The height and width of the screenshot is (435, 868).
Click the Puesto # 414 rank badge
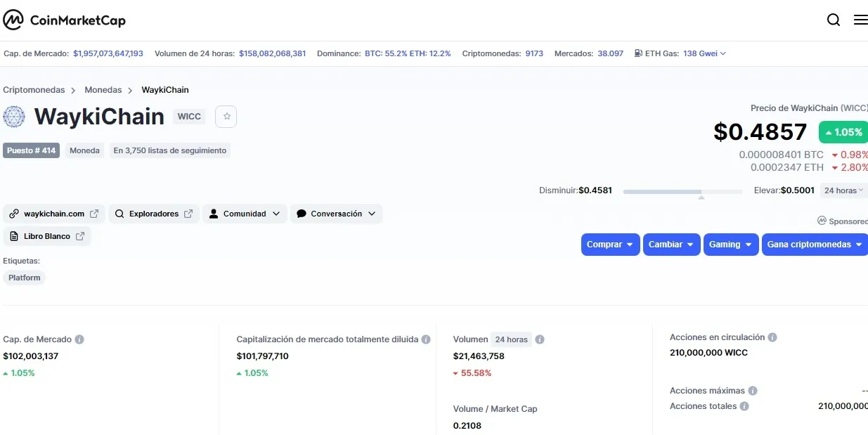(x=31, y=150)
